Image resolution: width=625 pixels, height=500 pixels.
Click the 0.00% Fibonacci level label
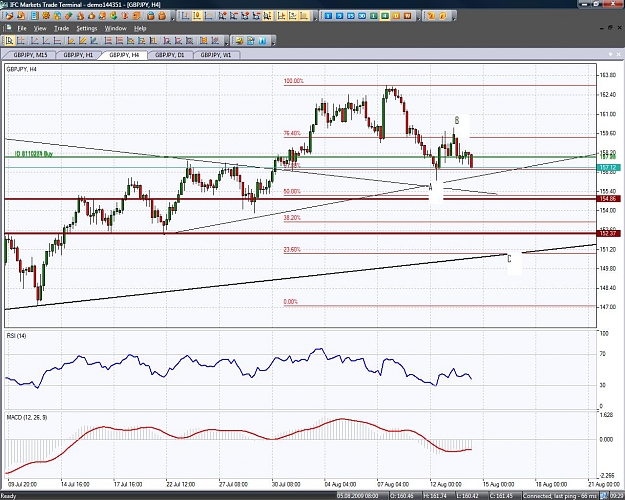pyautogui.click(x=291, y=302)
